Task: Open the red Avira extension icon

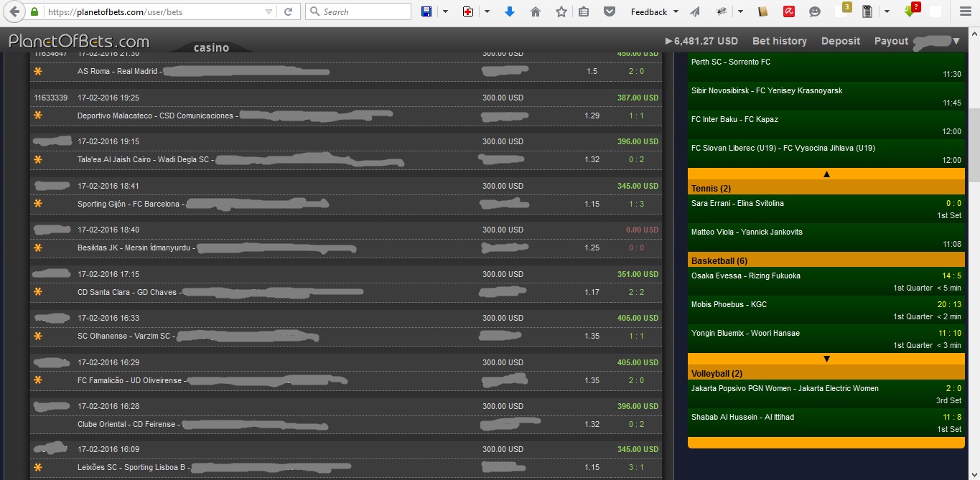Action: click(788, 11)
